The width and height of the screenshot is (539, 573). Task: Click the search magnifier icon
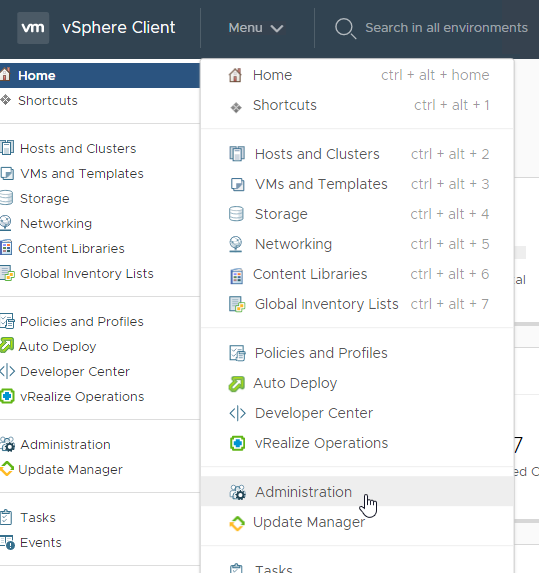(x=345, y=29)
